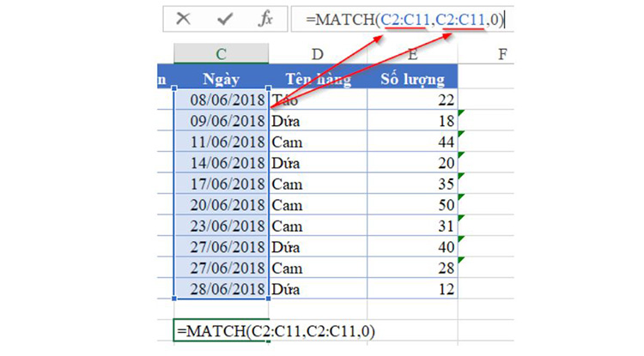Image resolution: width=644 pixels, height=356 pixels.
Task: Select Cam cell beside 23/06/2018
Action: (318, 226)
